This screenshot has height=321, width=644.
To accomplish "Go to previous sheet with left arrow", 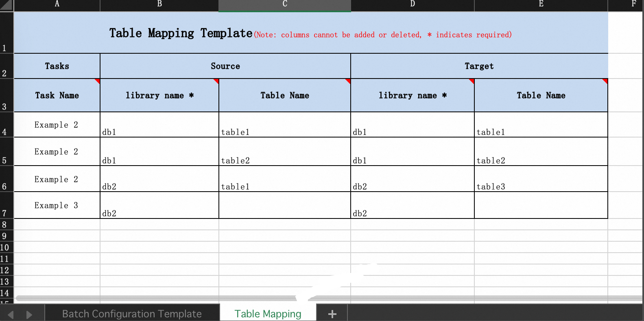I will click(11, 314).
